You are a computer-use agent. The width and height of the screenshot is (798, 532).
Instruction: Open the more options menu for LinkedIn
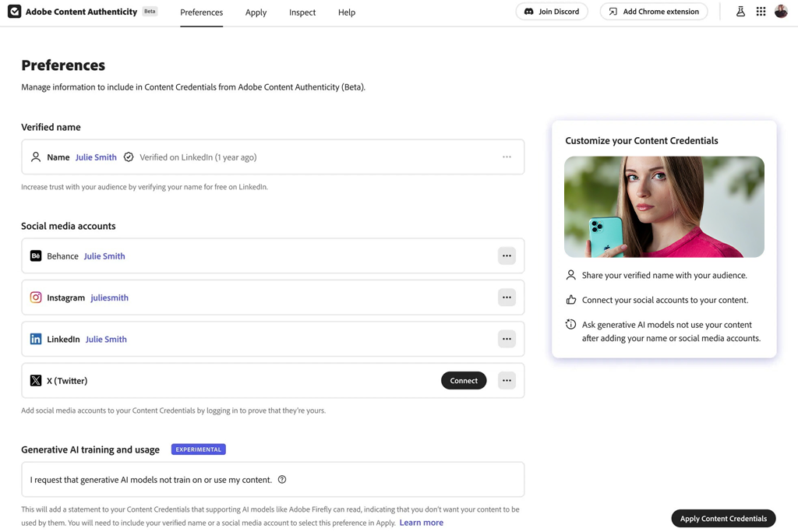507,339
